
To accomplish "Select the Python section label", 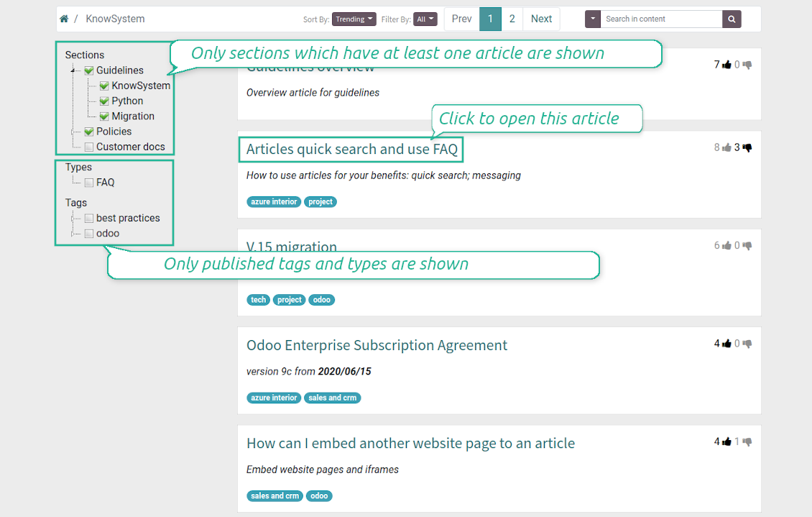I will [x=127, y=101].
